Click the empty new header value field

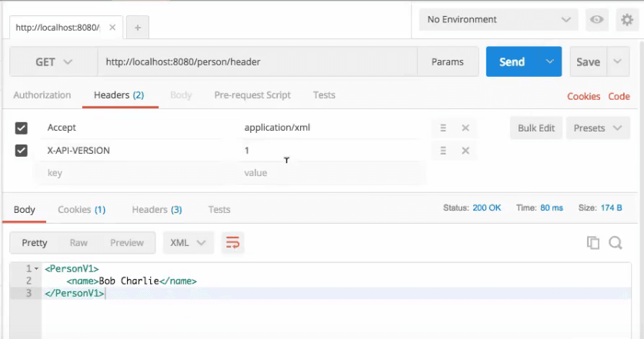click(332, 173)
